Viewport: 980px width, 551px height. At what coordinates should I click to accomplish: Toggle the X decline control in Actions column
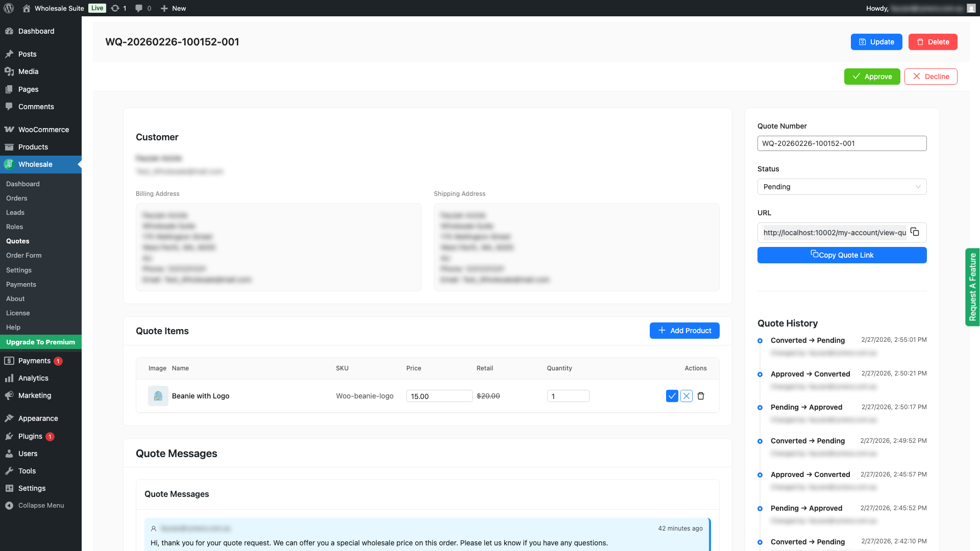[x=687, y=396]
